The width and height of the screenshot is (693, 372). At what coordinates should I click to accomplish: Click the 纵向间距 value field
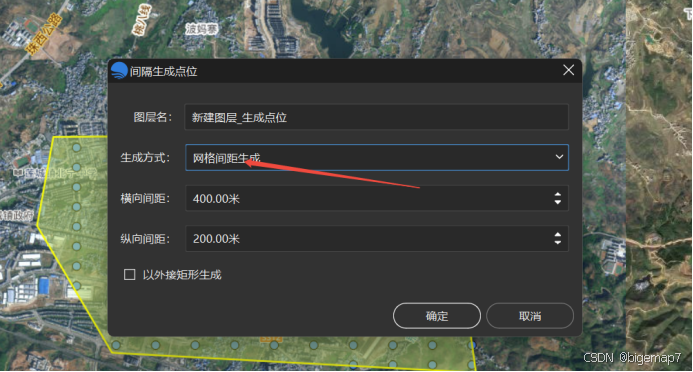point(376,239)
